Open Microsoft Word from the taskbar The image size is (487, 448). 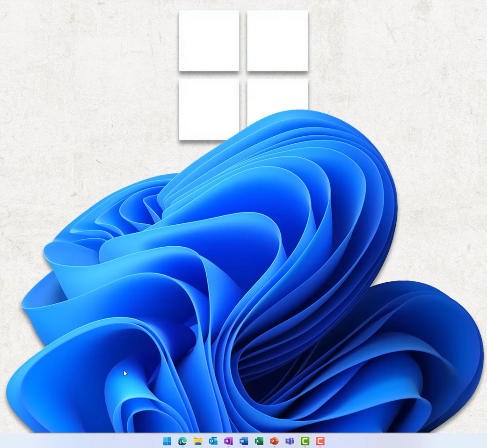(x=243, y=441)
